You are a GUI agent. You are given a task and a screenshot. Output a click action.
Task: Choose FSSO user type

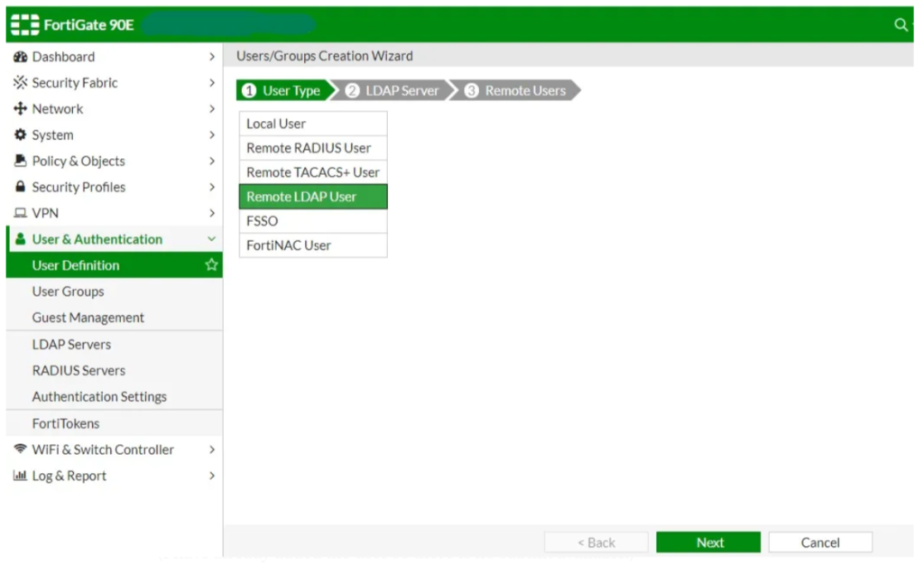click(313, 221)
